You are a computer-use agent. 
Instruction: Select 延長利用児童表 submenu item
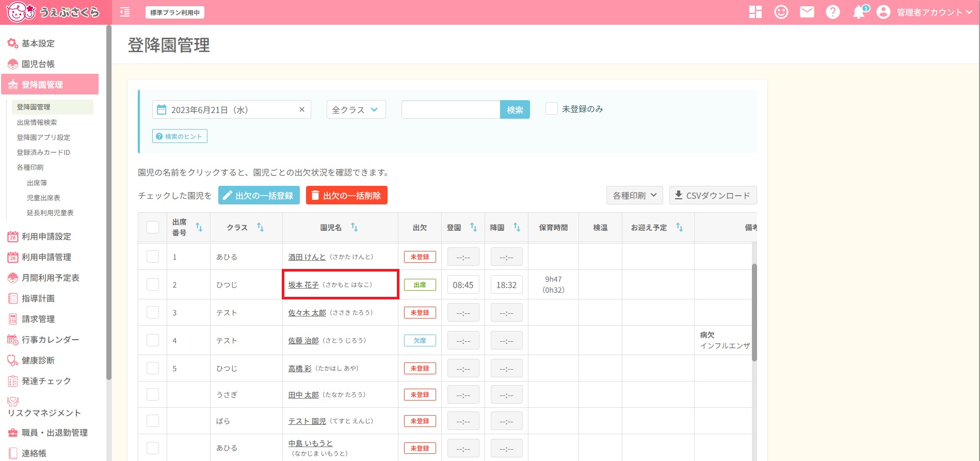coord(50,213)
